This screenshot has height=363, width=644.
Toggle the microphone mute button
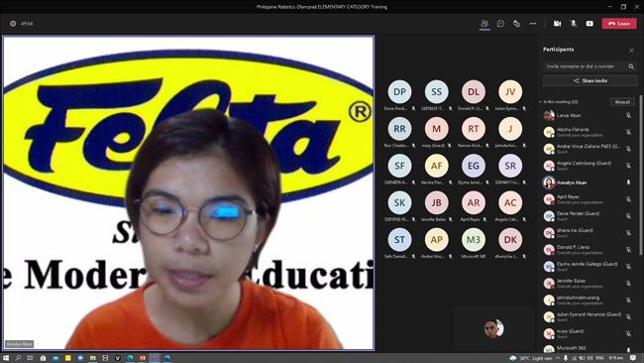click(574, 24)
